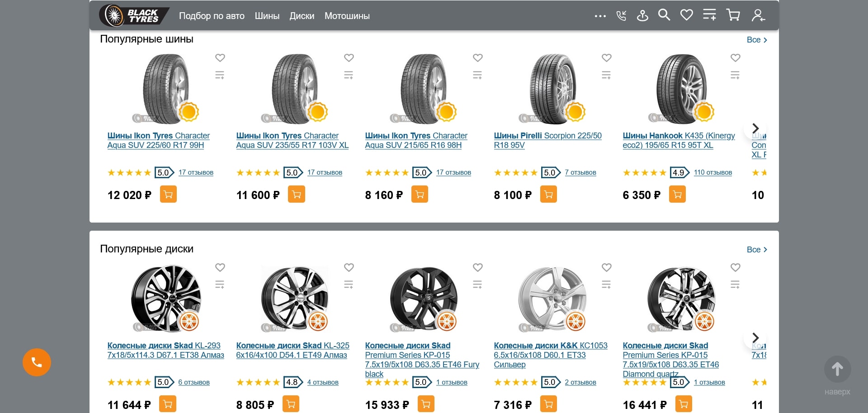Screen dimensions: 868x413
Task: Open the Шины menu item
Action: coord(267,16)
